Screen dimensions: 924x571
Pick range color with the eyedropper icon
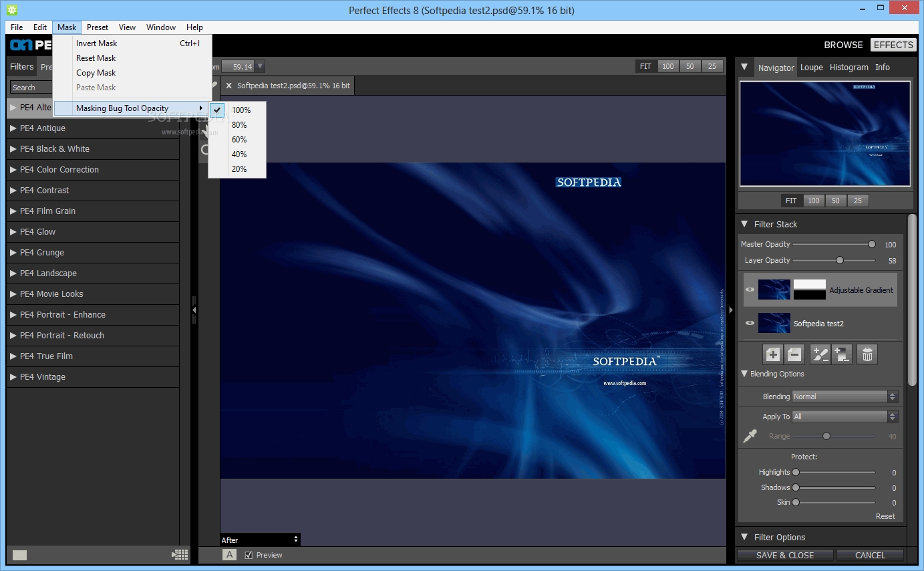[750, 437]
